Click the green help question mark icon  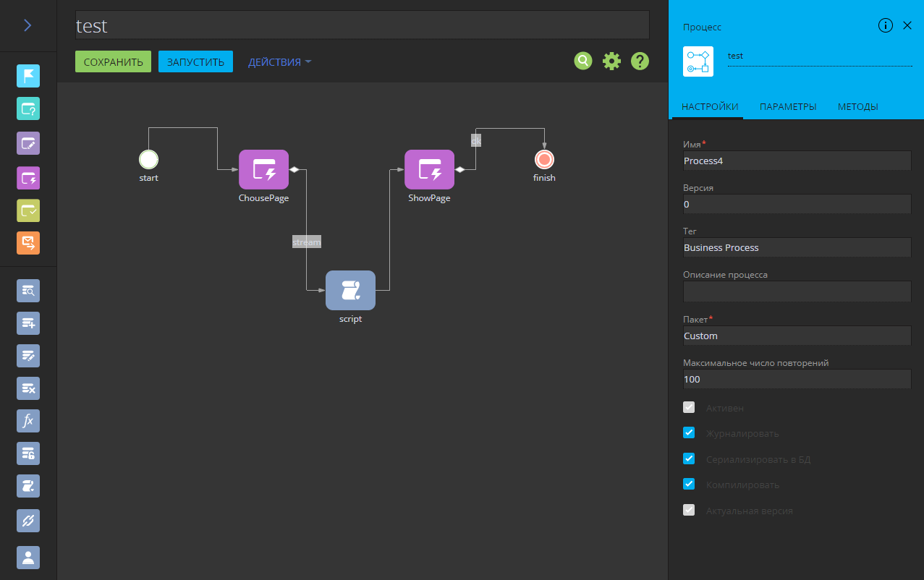[x=640, y=61]
